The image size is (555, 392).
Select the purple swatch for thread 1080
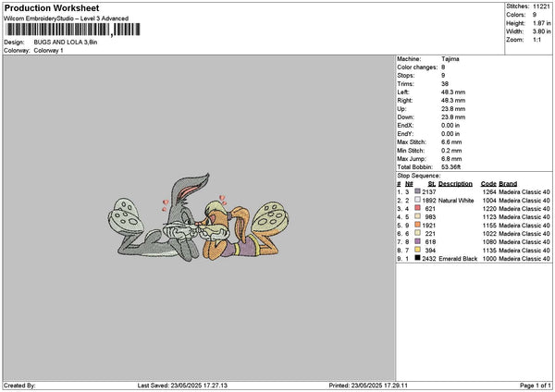coord(418,241)
